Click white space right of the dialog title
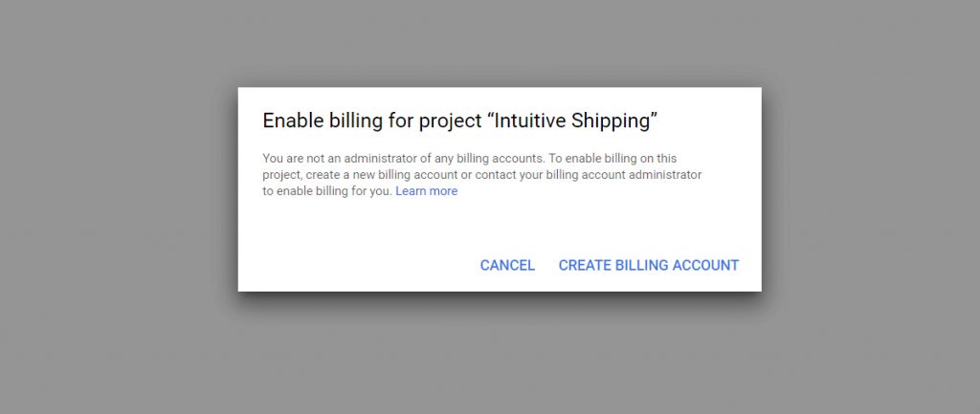Viewport: 980px width, 414px height. (x=709, y=121)
